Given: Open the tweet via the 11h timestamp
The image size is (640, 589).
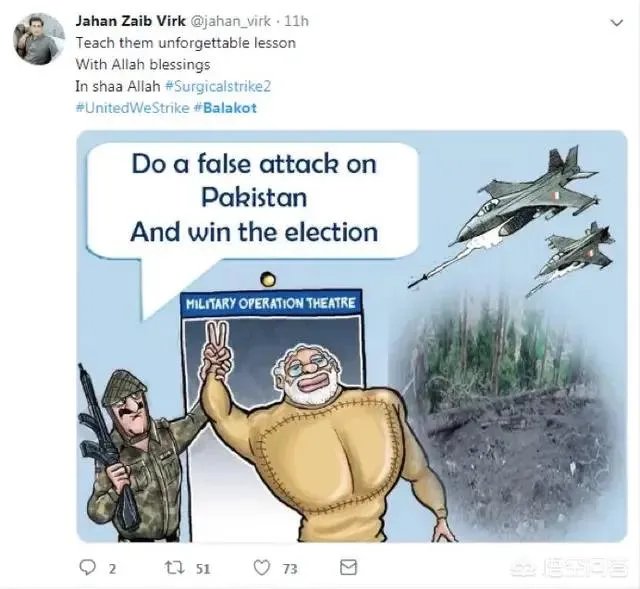Looking at the screenshot, I should (x=298, y=21).
